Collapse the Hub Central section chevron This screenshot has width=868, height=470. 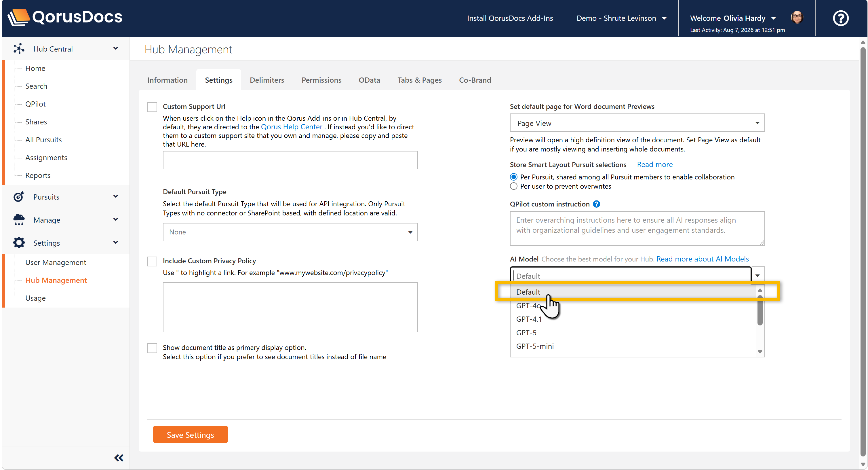[116, 49]
